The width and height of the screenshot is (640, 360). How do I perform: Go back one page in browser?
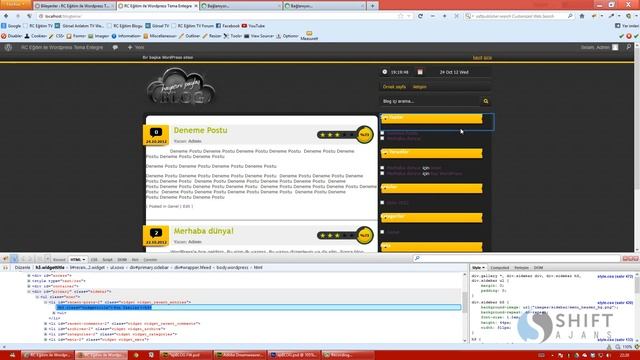coord(6,16)
